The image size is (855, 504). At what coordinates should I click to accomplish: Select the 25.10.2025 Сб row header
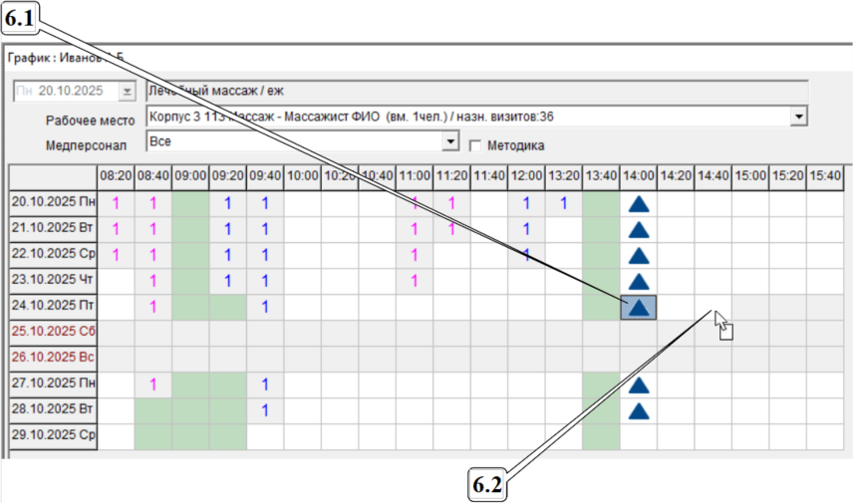pos(54,333)
